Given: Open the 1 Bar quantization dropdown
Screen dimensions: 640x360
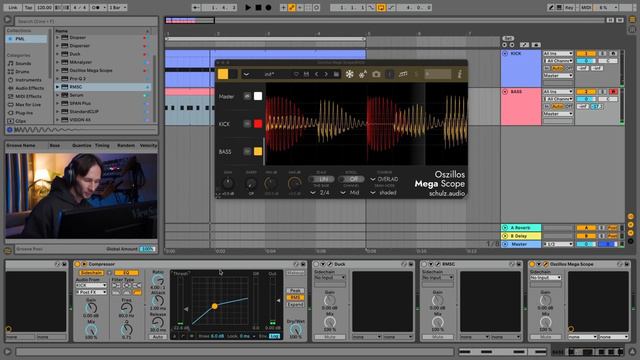Looking at the screenshot, I should pyautogui.click(x=118, y=7).
